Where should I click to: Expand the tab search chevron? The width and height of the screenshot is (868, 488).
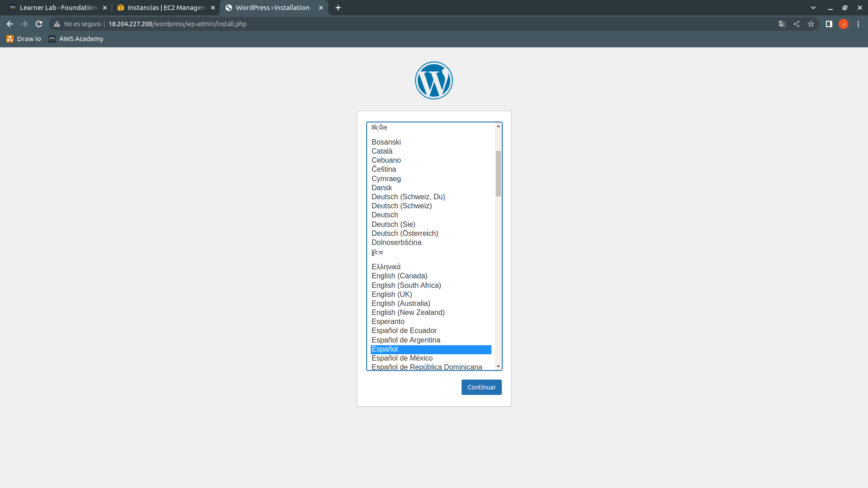[x=813, y=8]
